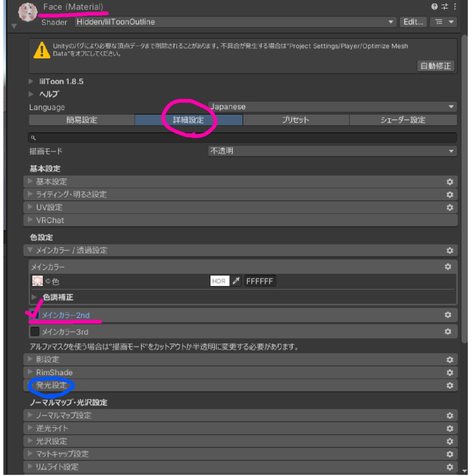Open gear menu for 影設定
This screenshot has width=476, height=476.
tap(450, 360)
